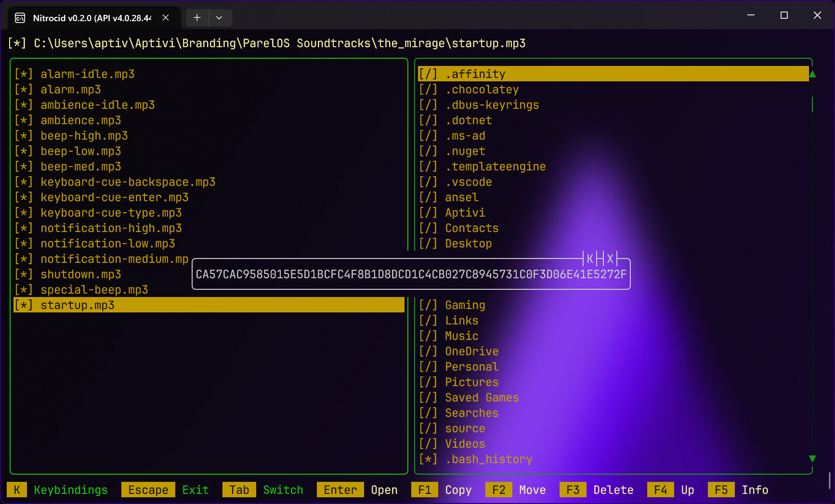Screen dimensions: 835x504
Task: Open the terminal profile dropdown chevron
Action: click(x=219, y=18)
